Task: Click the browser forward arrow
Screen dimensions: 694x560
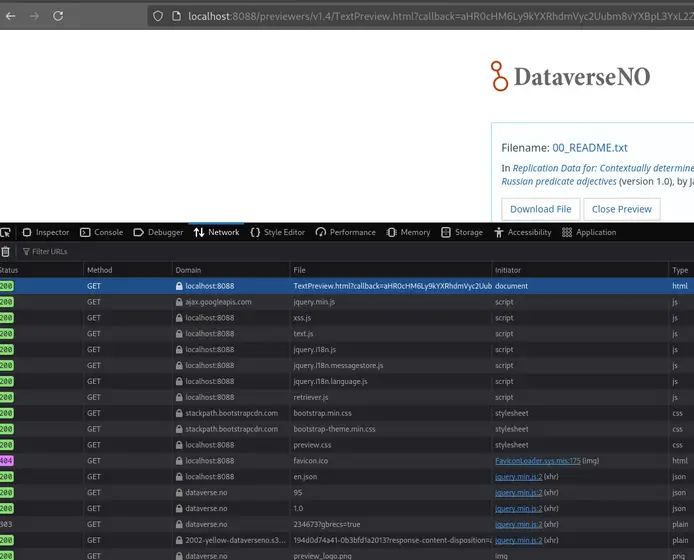Action: tap(33, 16)
